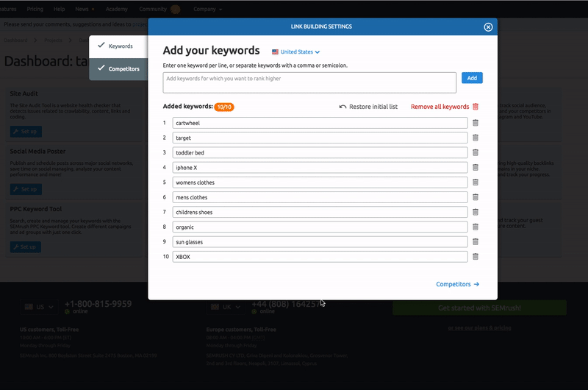Delete childrens shoes keyword trash icon
Screen dimensions: 588x390
coord(475,212)
